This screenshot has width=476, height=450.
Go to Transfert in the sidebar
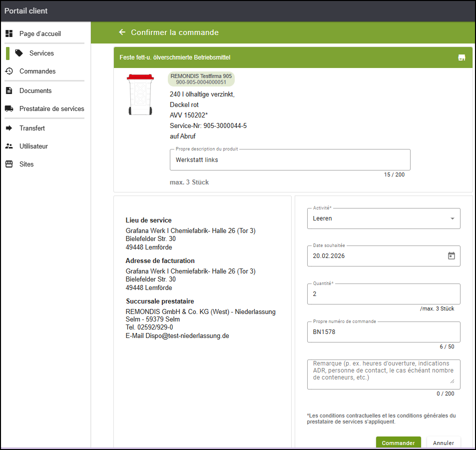pos(32,128)
